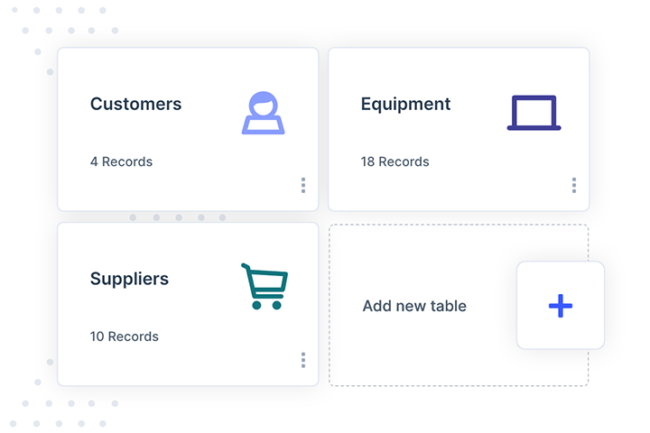Click empty space between Equipment title and icon
650x433 pixels.
pos(478,105)
